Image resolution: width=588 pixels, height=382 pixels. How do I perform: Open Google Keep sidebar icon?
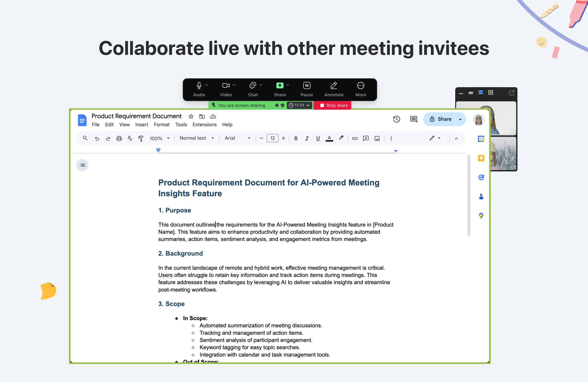click(481, 158)
